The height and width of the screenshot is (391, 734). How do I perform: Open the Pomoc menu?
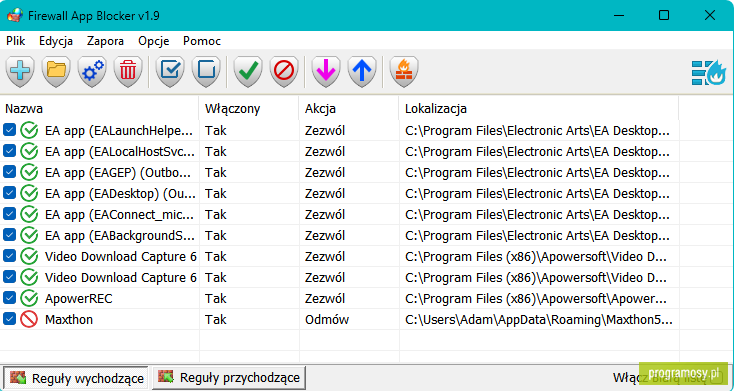coord(202,41)
